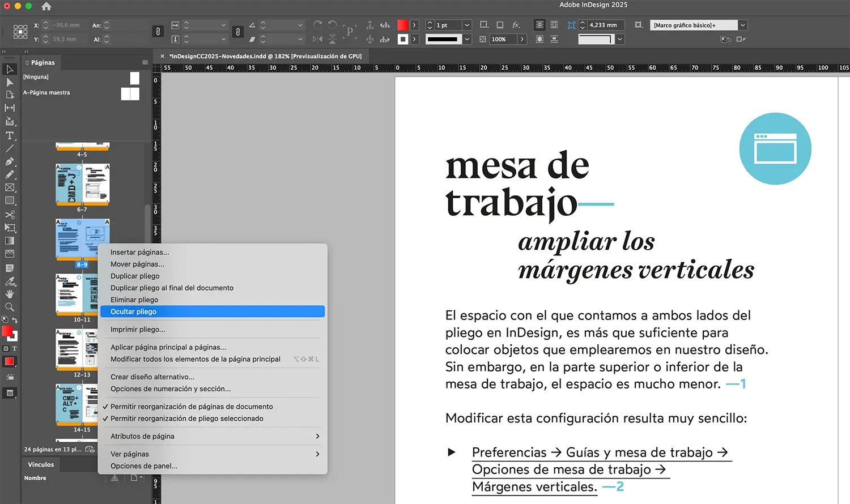This screenshot has width=850, height=504.
Task: Select the Type tool in the toolbar
Action: click(10, 136)
